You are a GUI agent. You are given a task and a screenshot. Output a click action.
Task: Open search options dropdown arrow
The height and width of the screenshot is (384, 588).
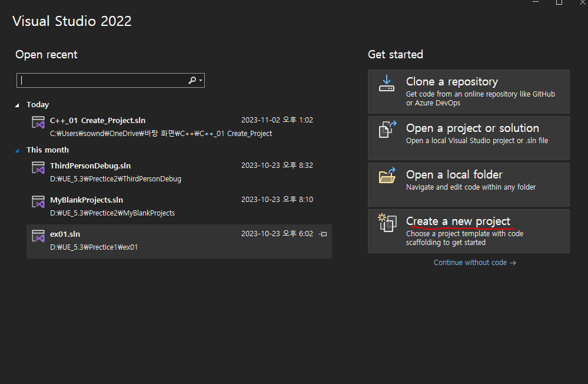(x=201, y=80)
